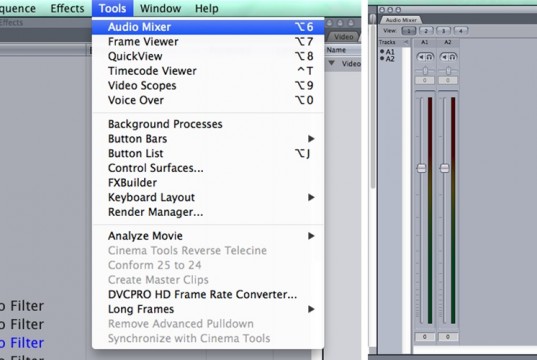The height and width of the screenshot is (360, 537).
Task: Toggle A1 visibility dot in Tracks list
Action: [x=382, y=52]
